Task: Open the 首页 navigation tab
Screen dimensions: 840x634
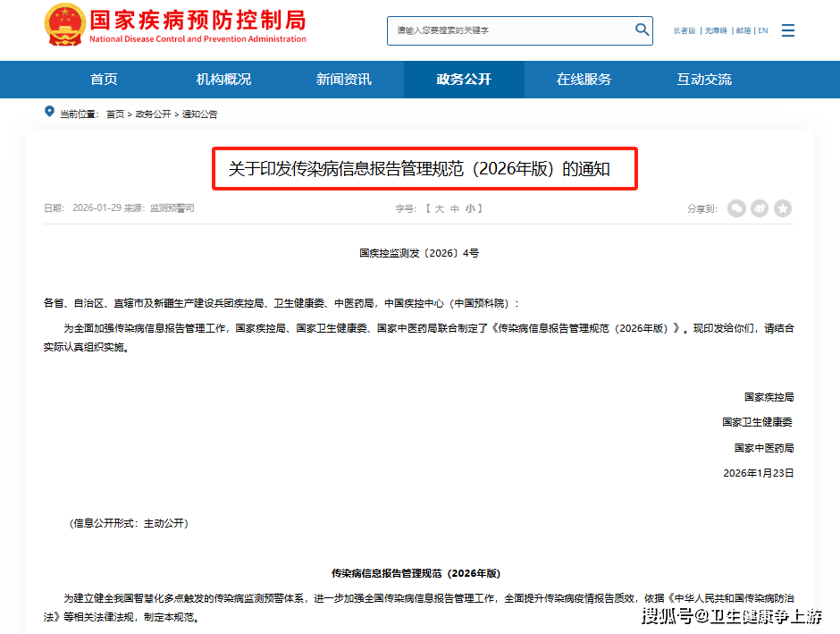Action: (104, 80)
